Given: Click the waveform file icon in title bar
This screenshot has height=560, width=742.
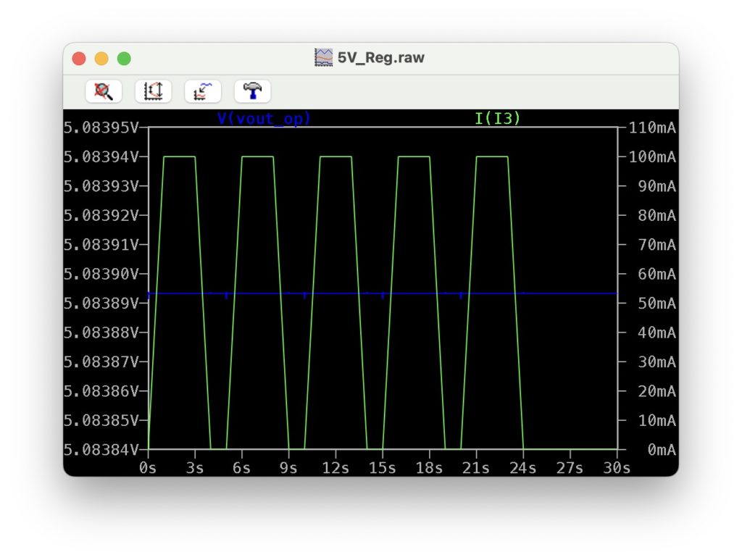Looking at the screenshot, I should pyautogui.click(x=323, y=58).
